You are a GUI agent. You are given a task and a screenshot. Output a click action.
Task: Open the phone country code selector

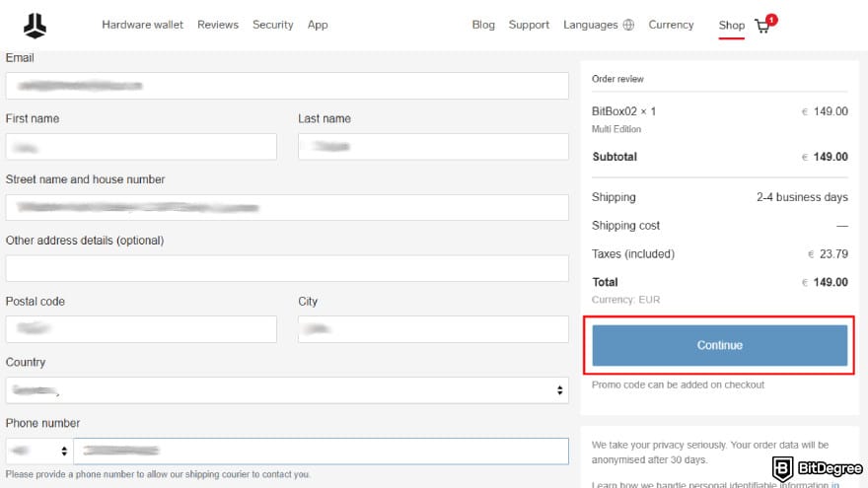38,451
